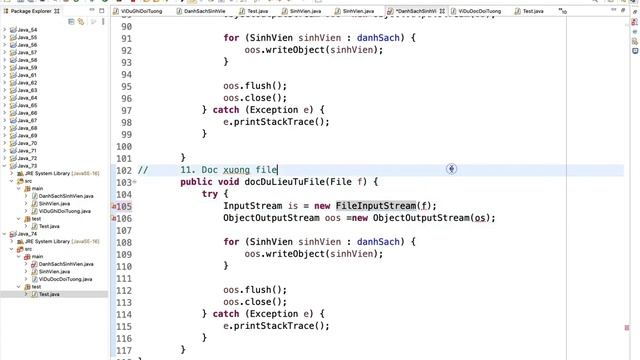Select the Package Explorer tab
Screen dimensions: 640x360
click(31, 11)
